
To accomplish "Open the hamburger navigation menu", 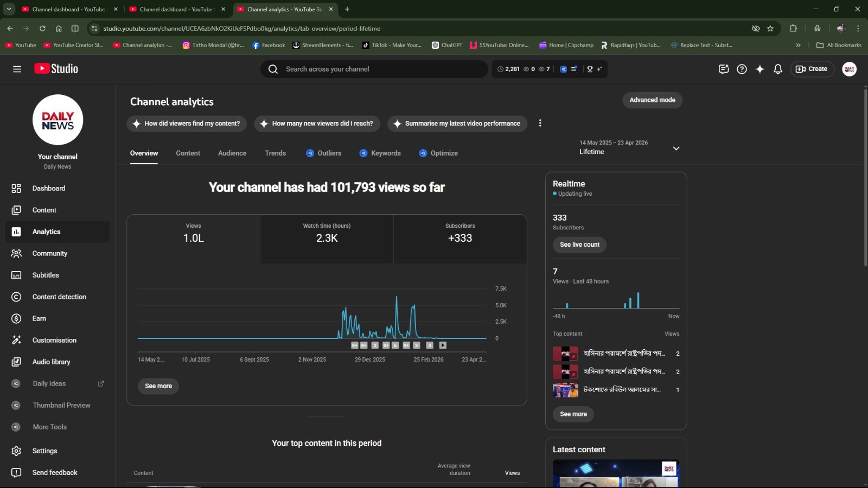I will pyautogui.click(x=17, y=69).
